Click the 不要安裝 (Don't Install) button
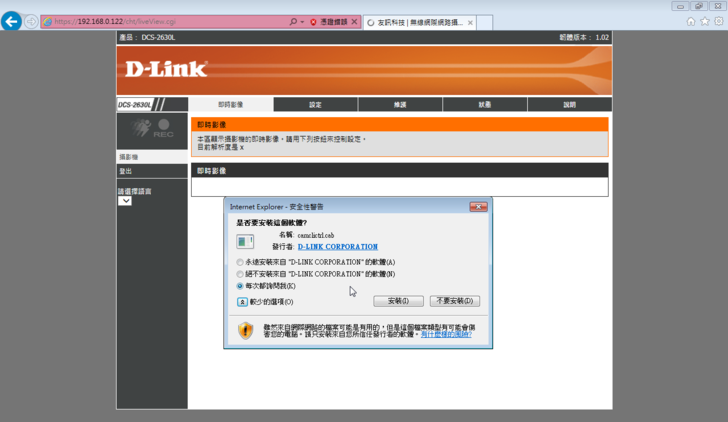The height and width of the screenshot is (422, 728). tap(455, 301)
